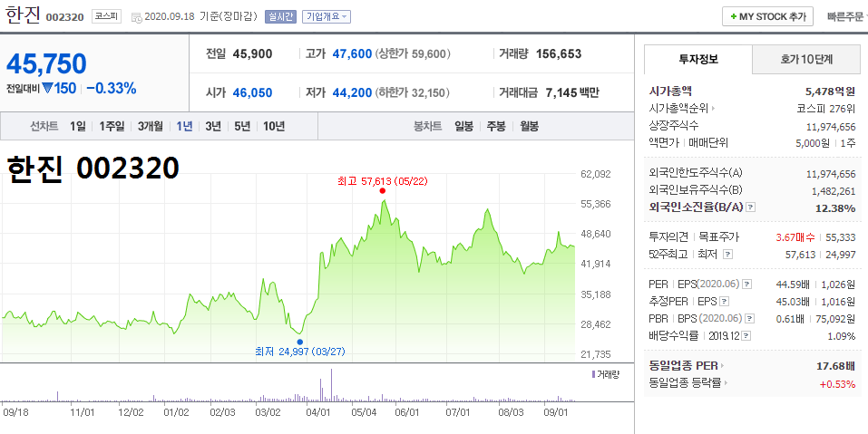This screenshot has width=868, height=434.
Task: Toggle the 실시간 real-time button
Action: [x=281, y=16]
